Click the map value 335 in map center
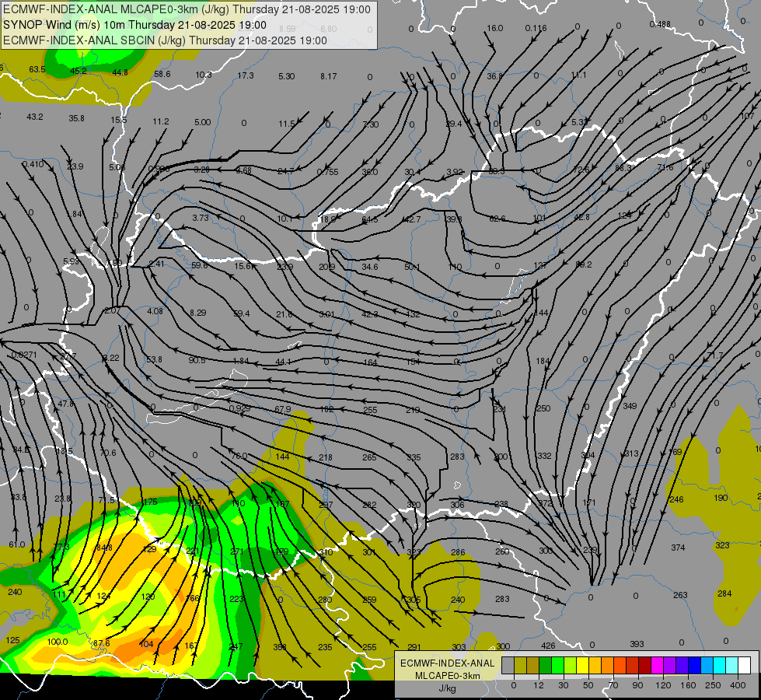Screen dimensions: 761x700 point(414,457)
